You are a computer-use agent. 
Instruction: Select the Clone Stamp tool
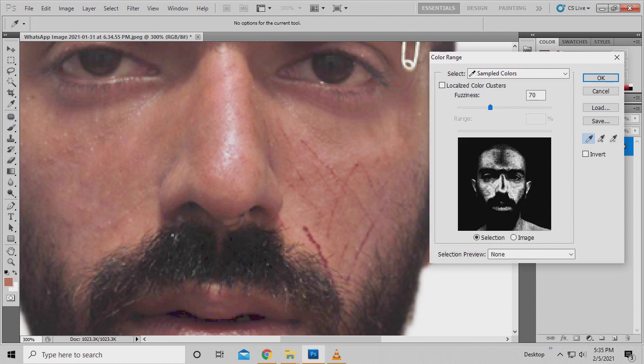[x=11, y=139]
